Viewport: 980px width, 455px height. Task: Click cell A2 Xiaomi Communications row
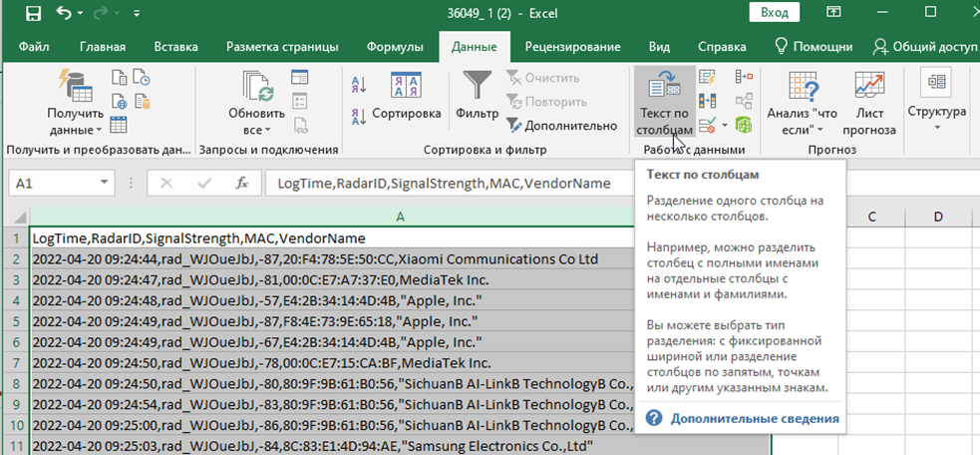pyautogui.click(x=332, y=259)
